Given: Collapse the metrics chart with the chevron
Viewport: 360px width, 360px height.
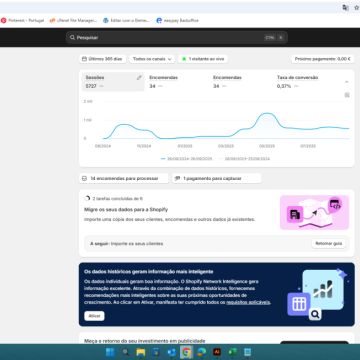Looking at the screenshot, I should [347, 82].
